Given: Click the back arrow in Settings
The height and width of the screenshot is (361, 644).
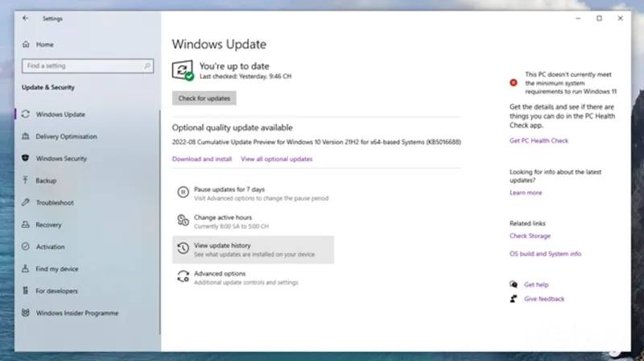Looking at the screenshot, I should [26, 18].
